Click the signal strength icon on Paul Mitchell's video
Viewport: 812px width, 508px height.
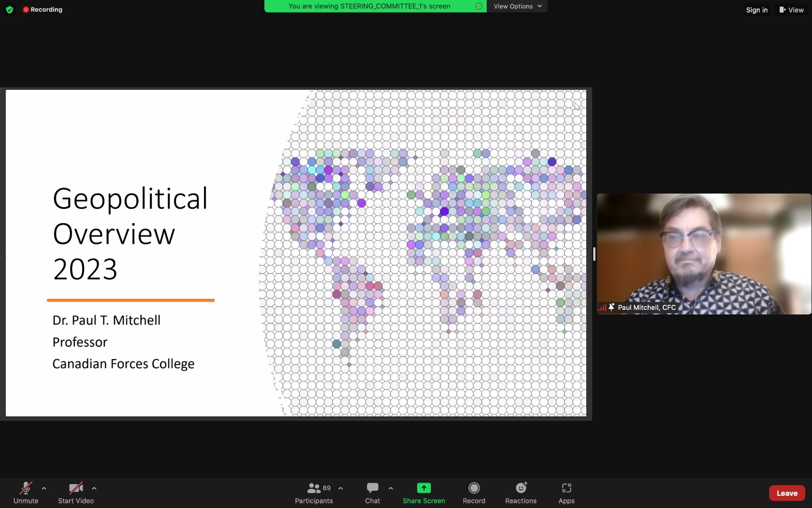[x=602, y=307]
